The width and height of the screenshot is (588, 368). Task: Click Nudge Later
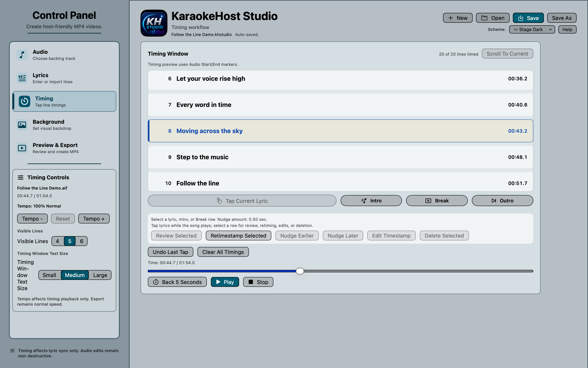tap(343, 236)
